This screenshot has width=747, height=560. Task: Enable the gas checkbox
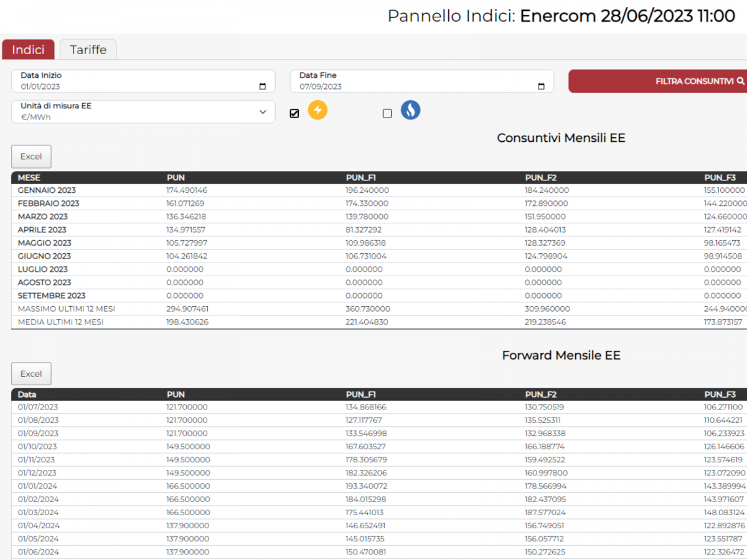tap(387, 113)
